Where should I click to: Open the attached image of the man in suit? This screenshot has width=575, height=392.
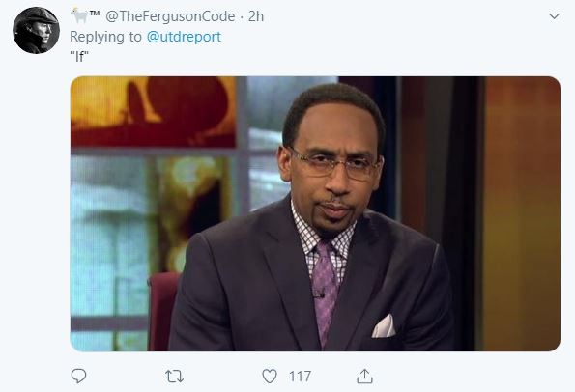coord(315,213)
